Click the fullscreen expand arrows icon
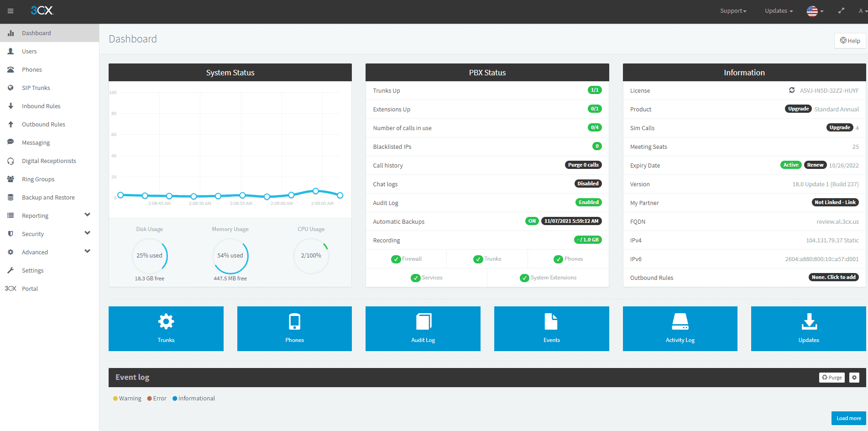This screenshot has width=868, height=431. 841,11
